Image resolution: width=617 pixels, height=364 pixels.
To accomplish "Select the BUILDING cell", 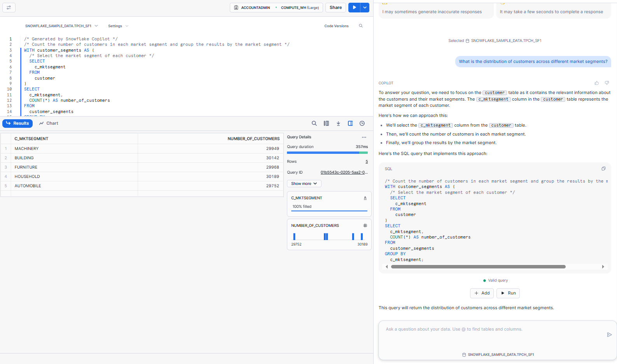I will click(x=74, y=158).
